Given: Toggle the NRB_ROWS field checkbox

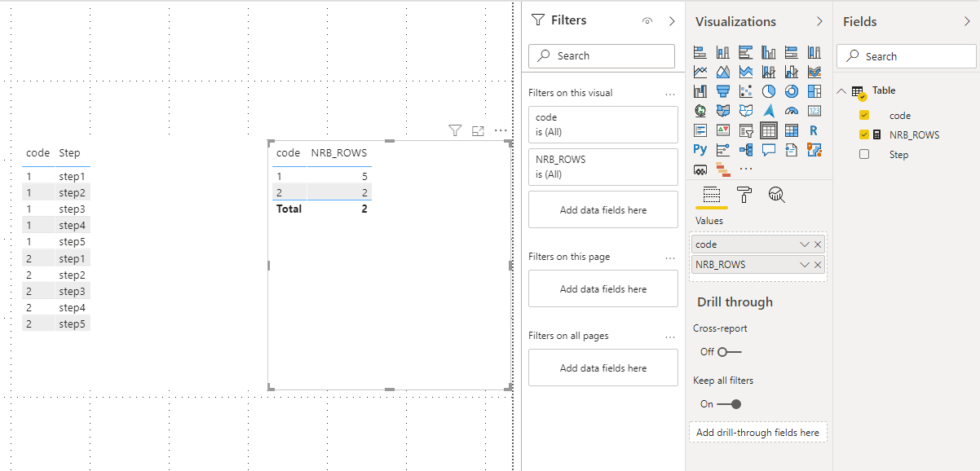Looking at the screenshot, I should (x=864, y=135).
